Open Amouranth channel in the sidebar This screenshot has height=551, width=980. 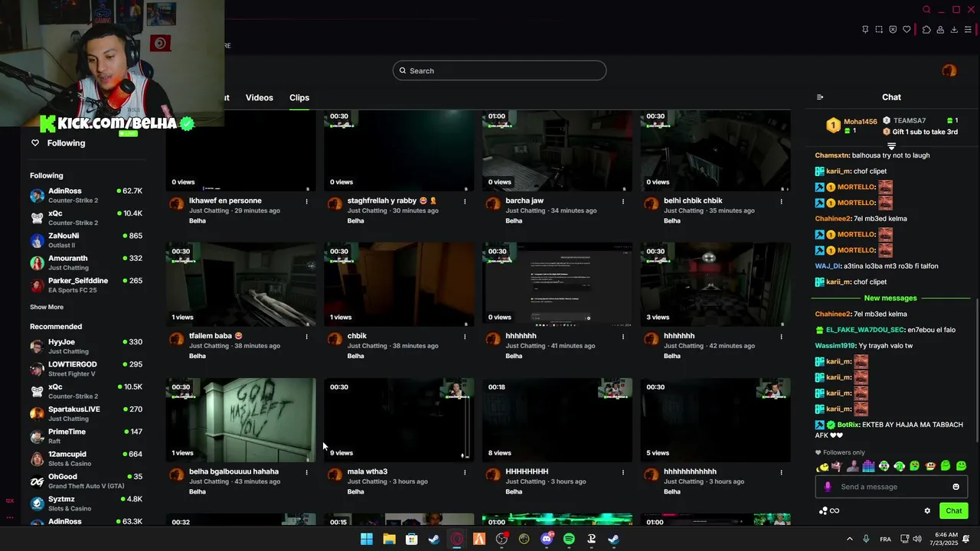(x=86, y=262)
